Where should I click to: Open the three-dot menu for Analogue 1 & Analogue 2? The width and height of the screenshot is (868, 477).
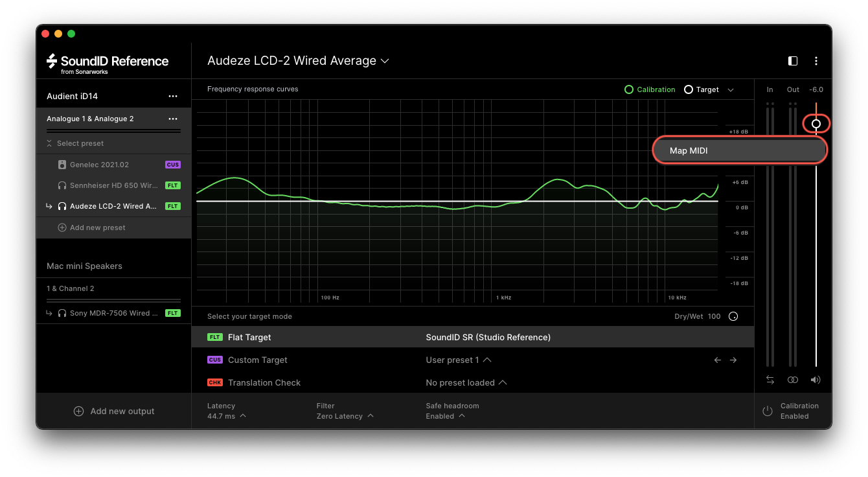coord(173,119)
